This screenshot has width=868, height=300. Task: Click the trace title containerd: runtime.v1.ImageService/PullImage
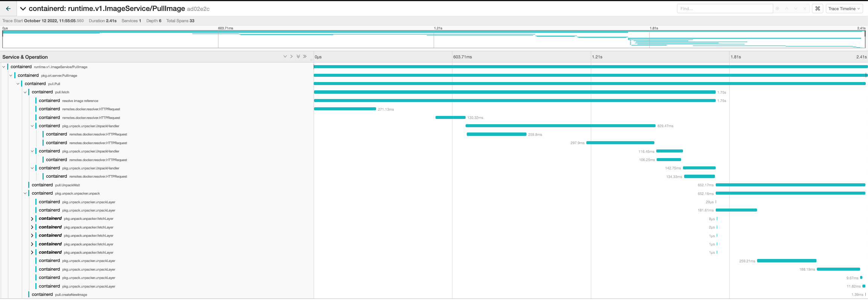107,9
